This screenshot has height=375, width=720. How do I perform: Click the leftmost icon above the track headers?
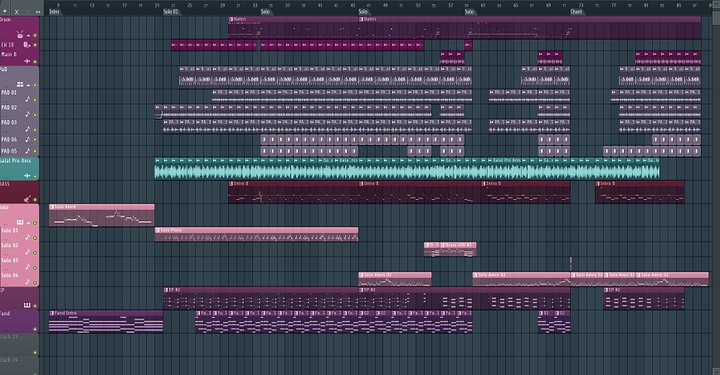pyautogui.click(x=5, y=11)
